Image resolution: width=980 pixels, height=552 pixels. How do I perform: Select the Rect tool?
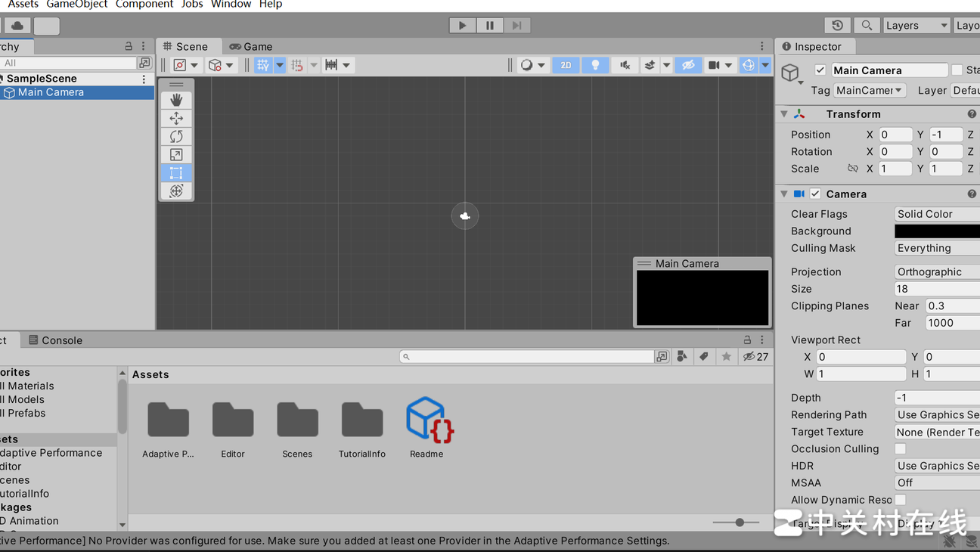(x=176, y=173)
